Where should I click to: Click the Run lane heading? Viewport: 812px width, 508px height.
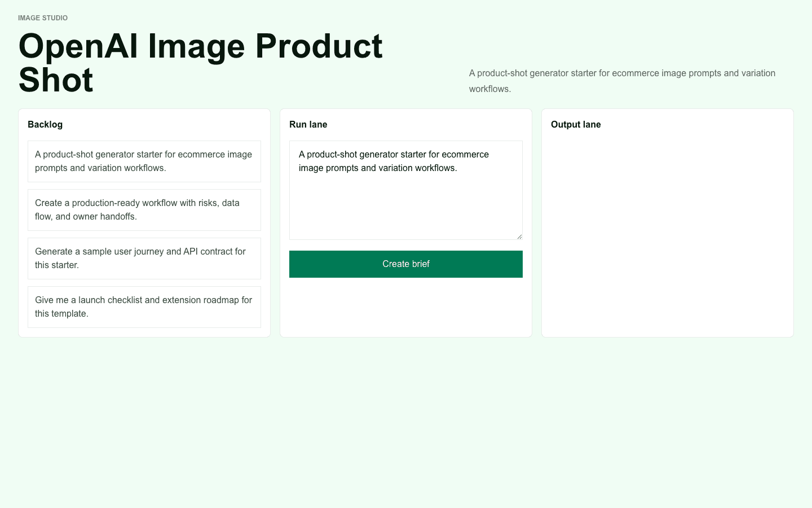point(308,124)
